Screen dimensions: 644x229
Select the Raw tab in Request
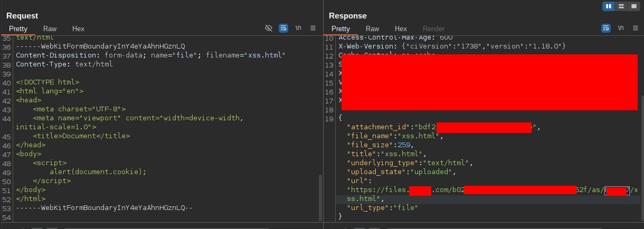click(50, 28)
